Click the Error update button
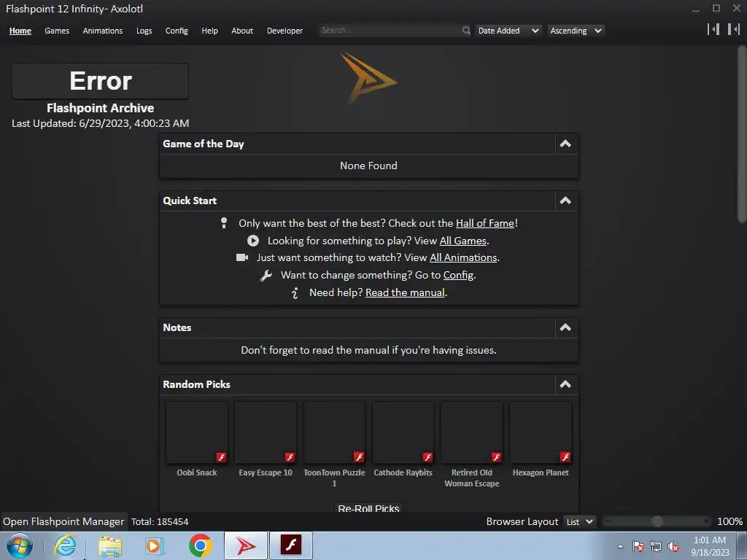The image size is (747, 560). pos(100,81)
